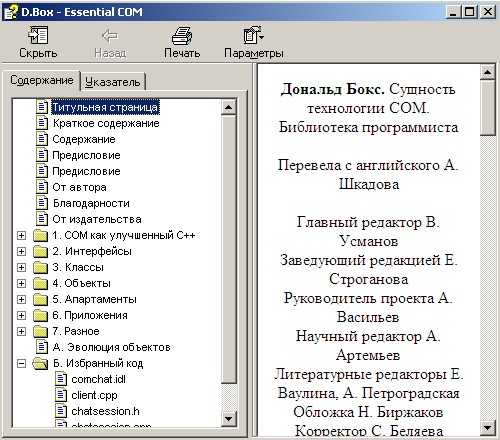Close the D.Box - Essential COM window
Image resolution: width=500 pixels, height=440 pixels.
488,12
